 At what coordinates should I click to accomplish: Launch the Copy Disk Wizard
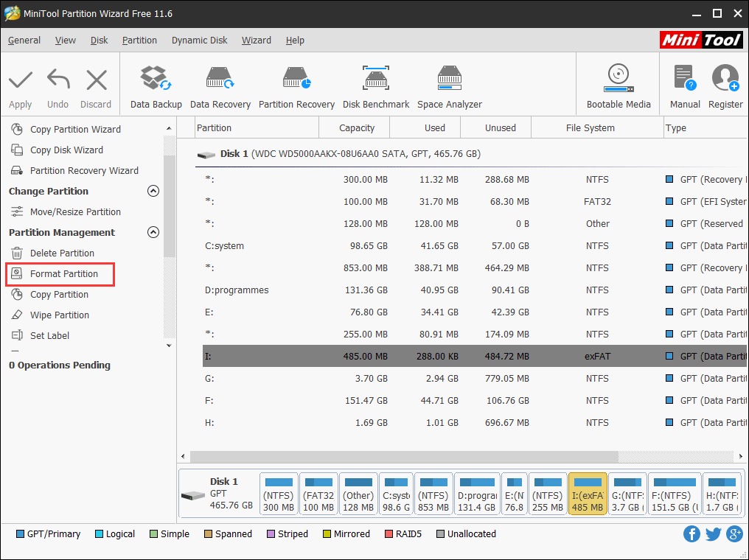click(x=66, y=150)
